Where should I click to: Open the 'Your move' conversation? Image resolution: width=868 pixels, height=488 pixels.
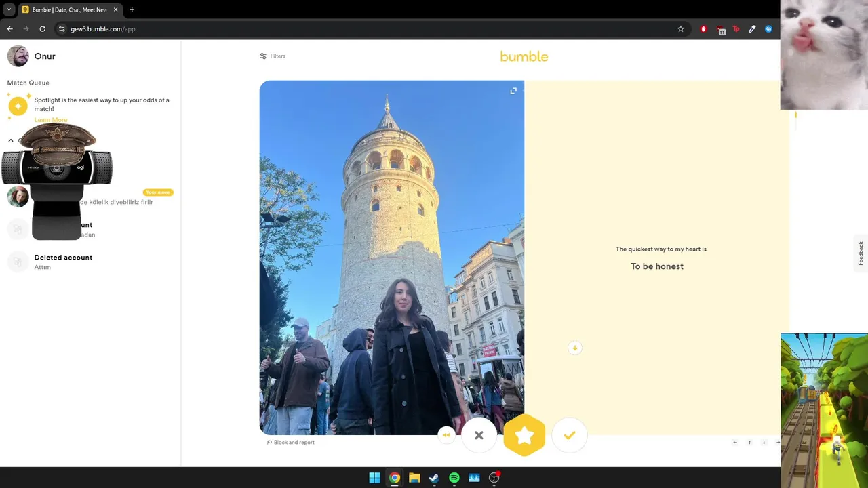pyautogui.click(x=90, y=197)
